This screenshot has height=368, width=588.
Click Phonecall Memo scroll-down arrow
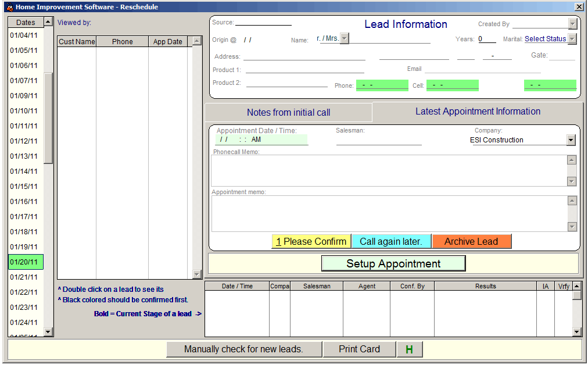pyautogui.click(x=572, y=181)
